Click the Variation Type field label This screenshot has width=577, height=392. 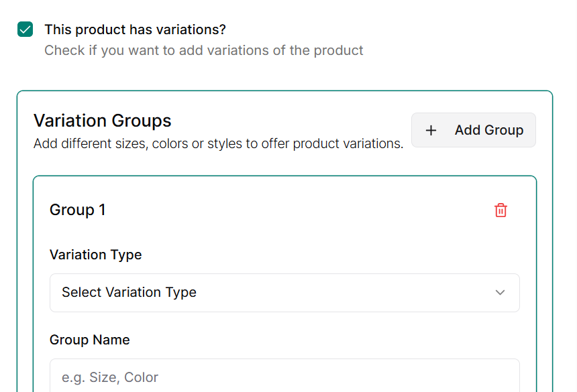tap(96, 255)
